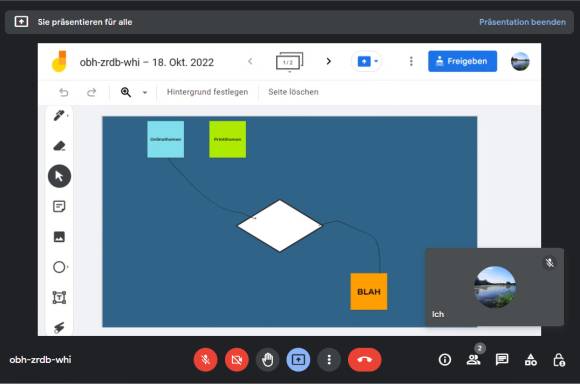Click meeting code obh-zrdb-whi at bottom
Image resolution: width=580 pixels, height=384 pixels.
click(x=40, y=360)
